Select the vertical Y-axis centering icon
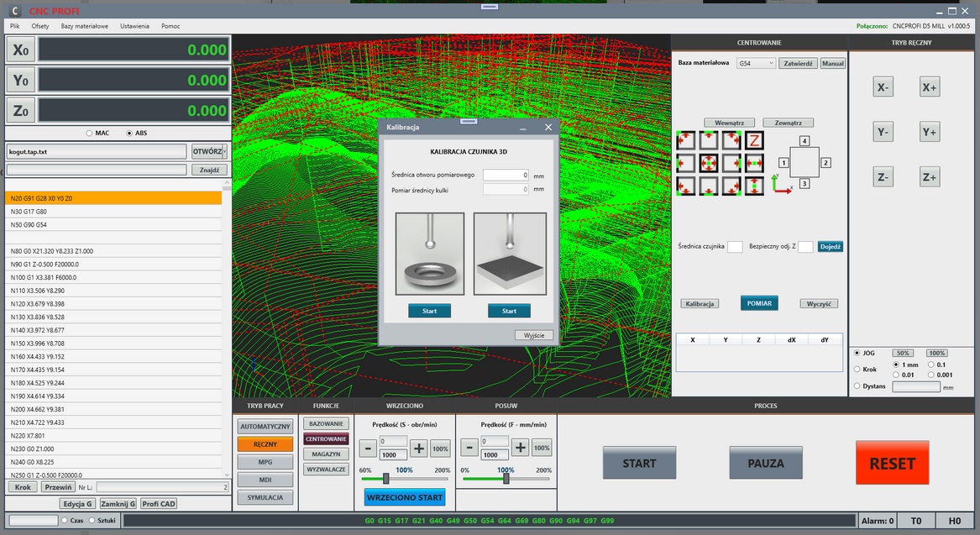 click(x=754, y=186)
